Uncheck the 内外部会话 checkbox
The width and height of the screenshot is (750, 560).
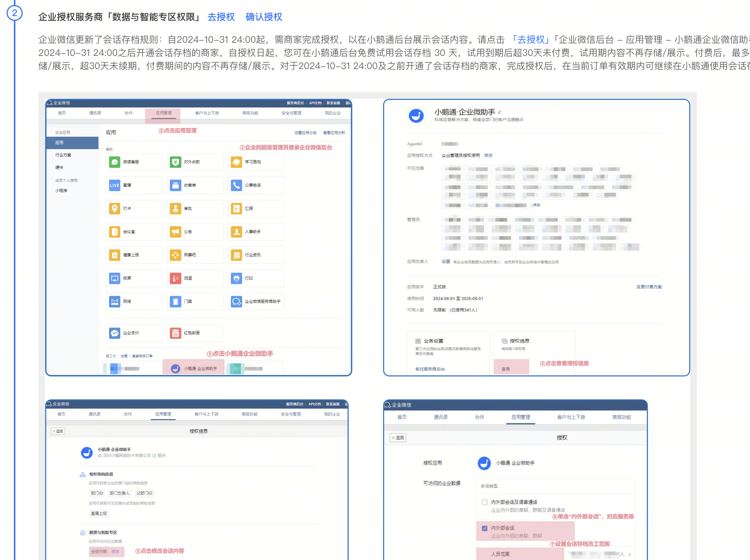485,528
